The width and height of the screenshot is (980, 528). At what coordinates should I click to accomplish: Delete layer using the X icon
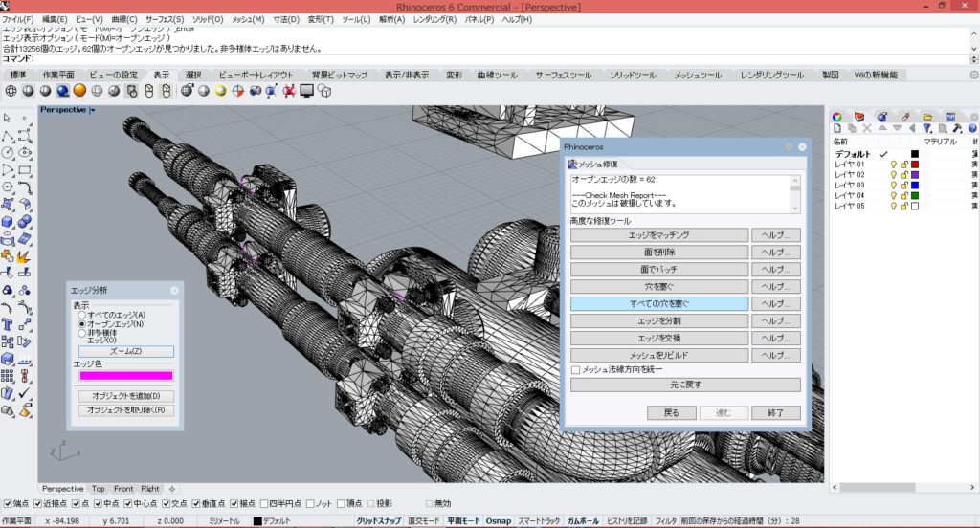point(867,129)
